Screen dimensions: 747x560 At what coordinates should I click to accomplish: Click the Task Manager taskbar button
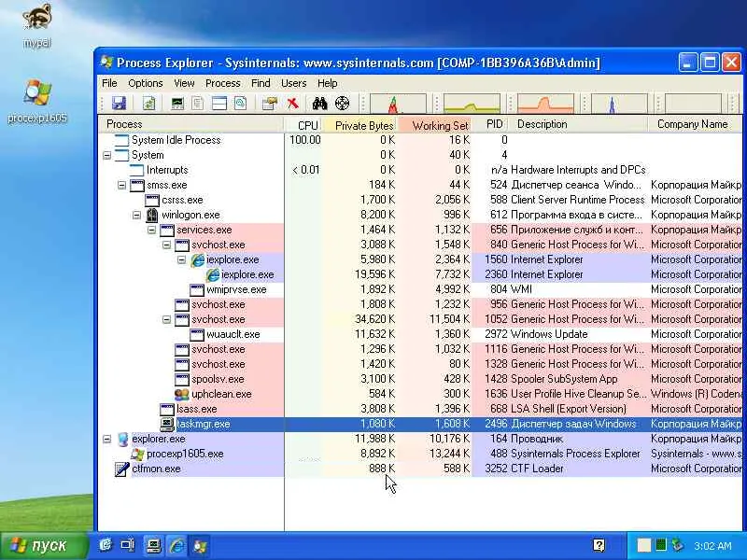[153, 545]
